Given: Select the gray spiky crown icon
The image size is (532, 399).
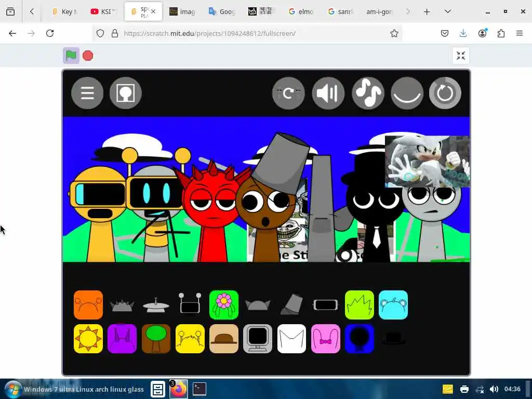Looking at the screenshot, I should click(122, 305).
